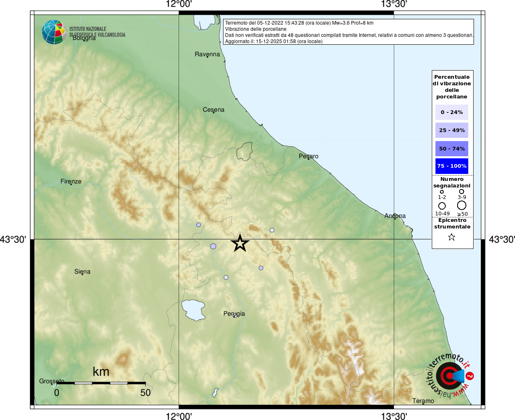Click the 1-2 reports circle in legend
Image resolution: width=515 pixels, height=420 pixels.
(442, 192)
